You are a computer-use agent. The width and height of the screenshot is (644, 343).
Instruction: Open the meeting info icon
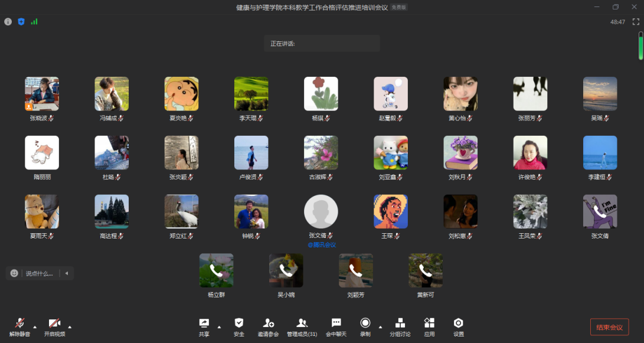8,22
